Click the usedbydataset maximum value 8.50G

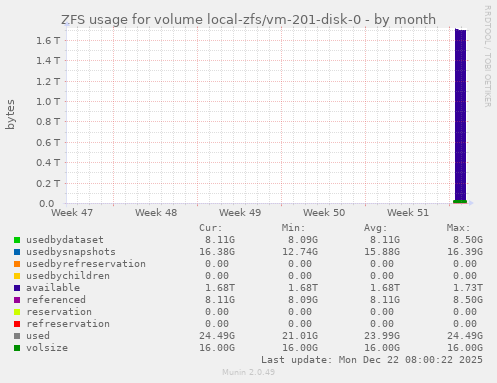(468, 240)
